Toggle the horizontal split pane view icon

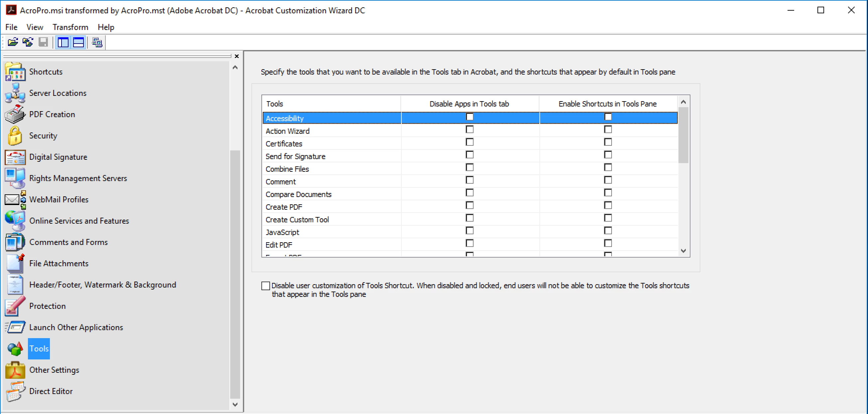click(78, 43)
